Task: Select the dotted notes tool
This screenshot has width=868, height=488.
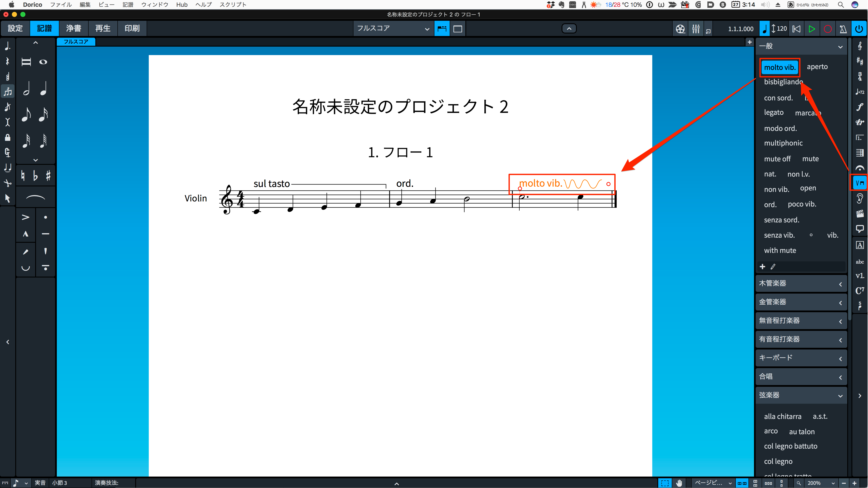Action: pyautogui.click(x=7, y=46)
